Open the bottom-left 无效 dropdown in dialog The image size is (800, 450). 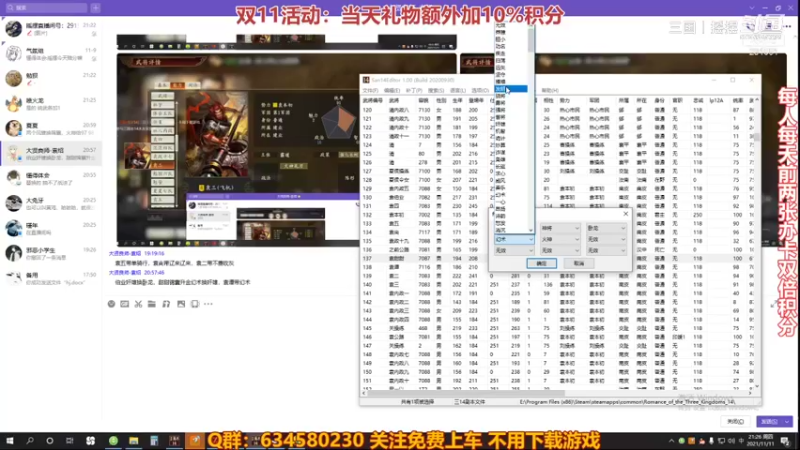(x=513, y=251)
